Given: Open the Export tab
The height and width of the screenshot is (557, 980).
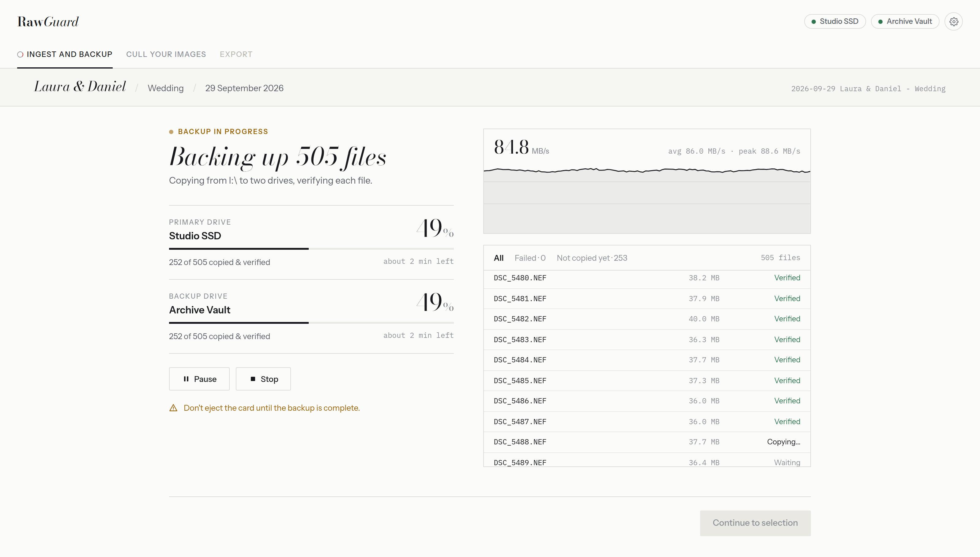Looking at the screenshot, I should (236, 54).
